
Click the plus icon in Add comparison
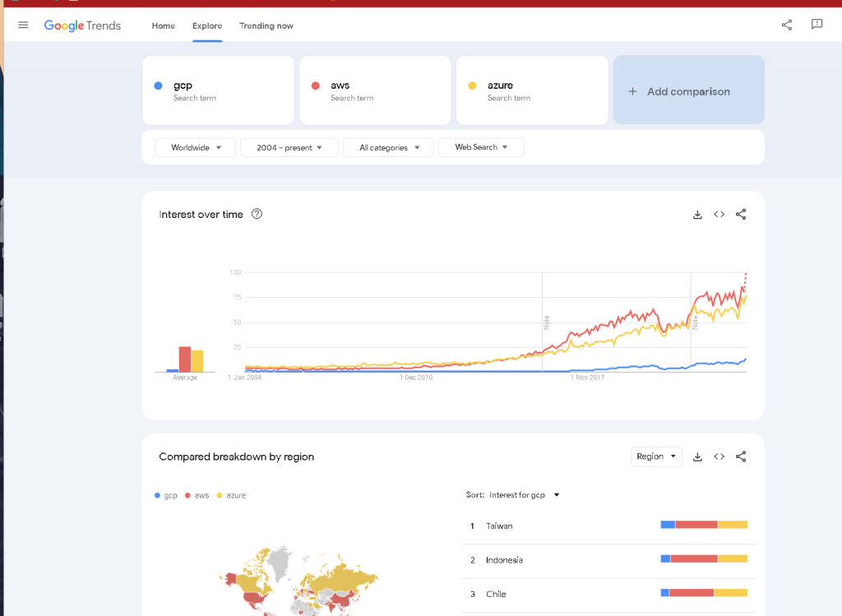pyautogui.click(x=632, y=91)
